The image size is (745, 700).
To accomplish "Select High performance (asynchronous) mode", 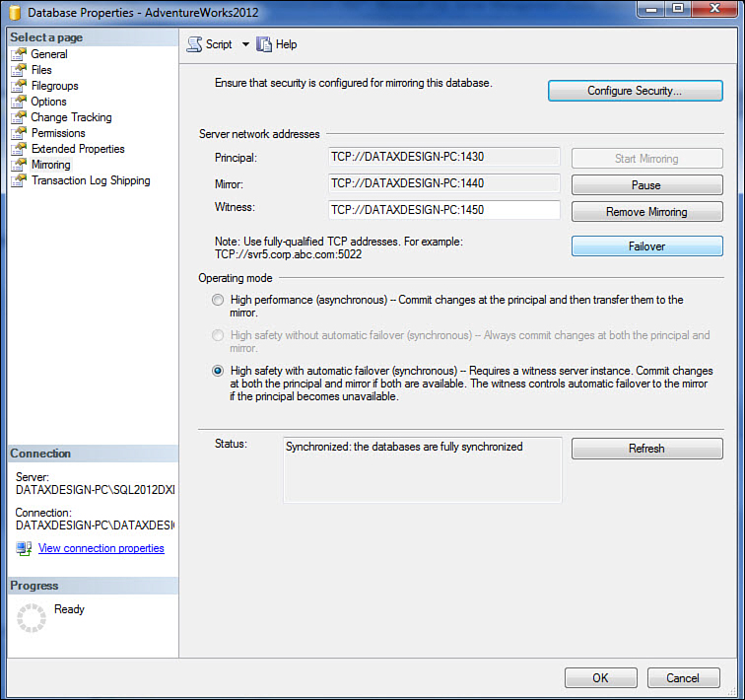I will 218,300.
